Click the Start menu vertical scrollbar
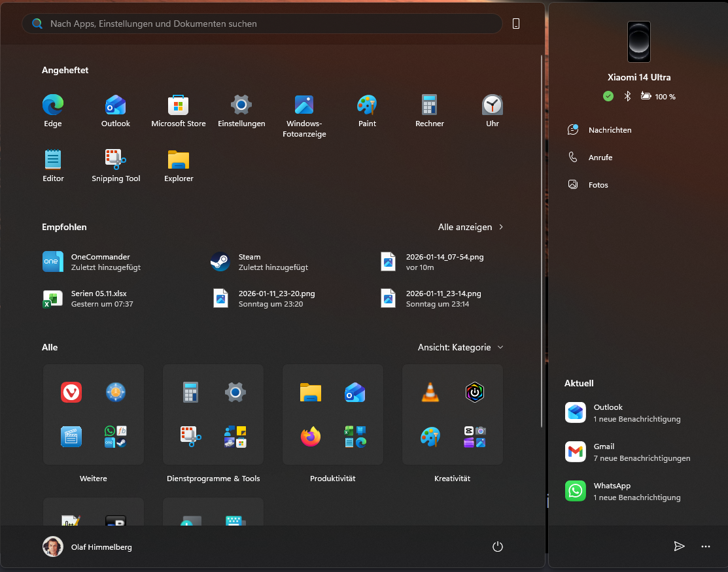This screenshot has width=728, height=572. coord(541,242)
